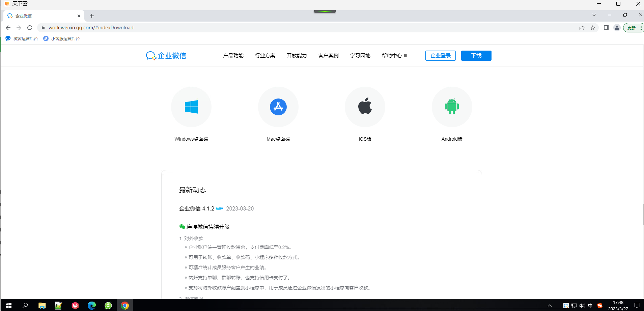Click the IME 中 language indicator

590,306
